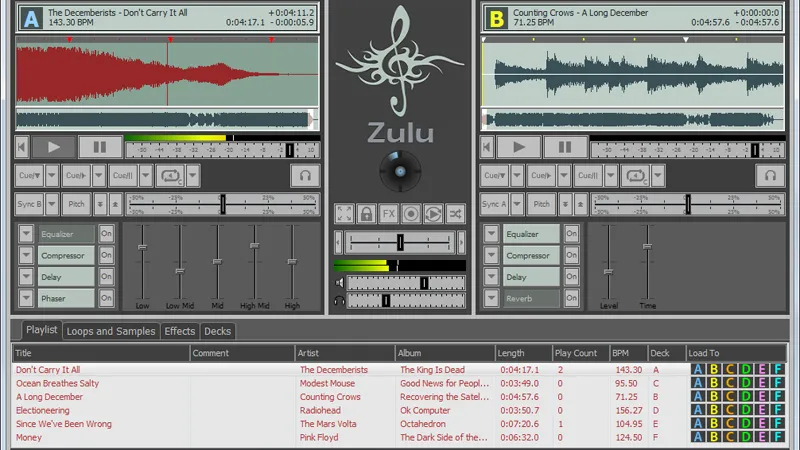Turn on Reverb effect for deck B
The image size is (800, 450).
571,298
